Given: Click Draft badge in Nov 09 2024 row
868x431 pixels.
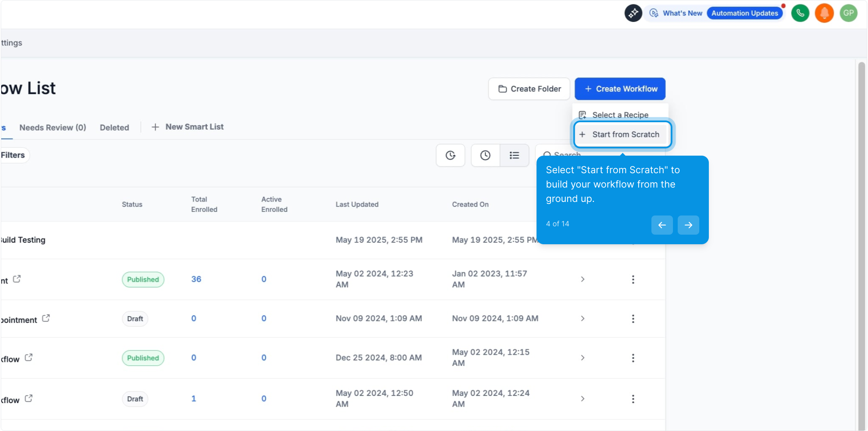Looking at the screenshot, I should point(135,319).
